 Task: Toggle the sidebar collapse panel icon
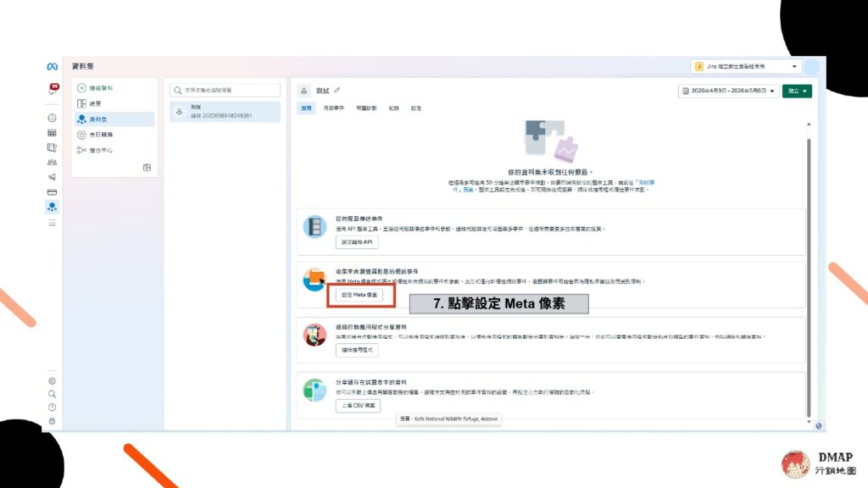(147, 168)
